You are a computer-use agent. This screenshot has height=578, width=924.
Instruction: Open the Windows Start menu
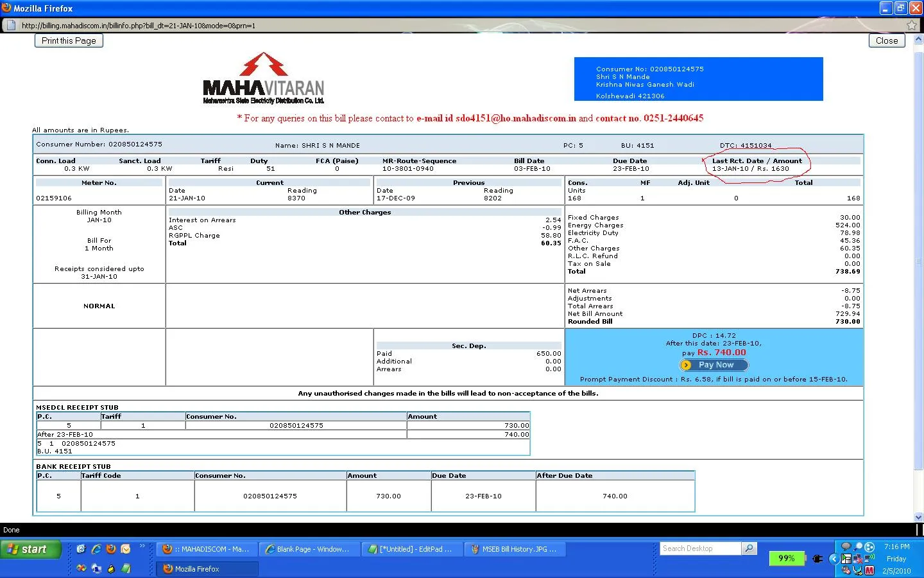[31, 549]
